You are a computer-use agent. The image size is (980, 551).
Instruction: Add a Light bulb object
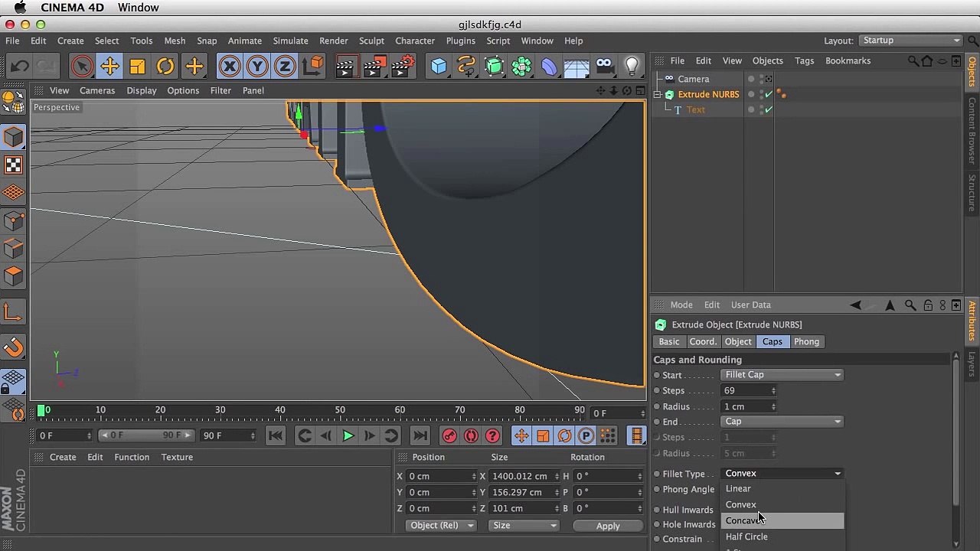tap(632, 67)
